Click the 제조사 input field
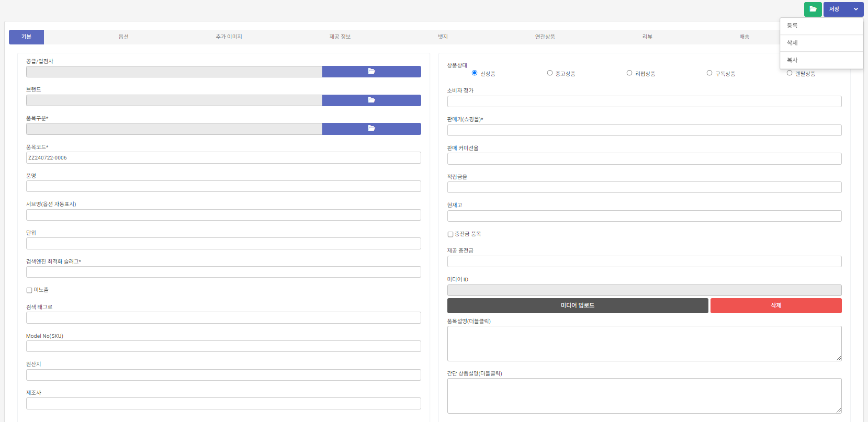The width and height of the screenshot is (868, 422). (x=223, y=403)
